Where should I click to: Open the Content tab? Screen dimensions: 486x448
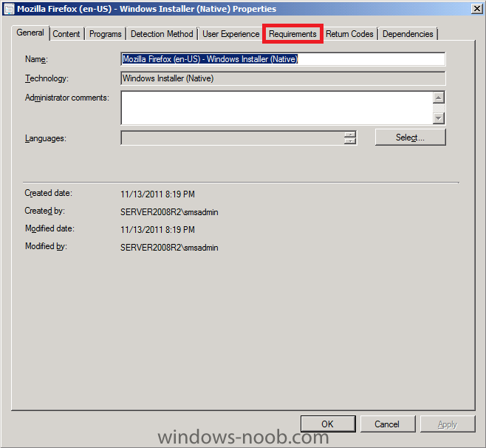[x=66, y=34]
